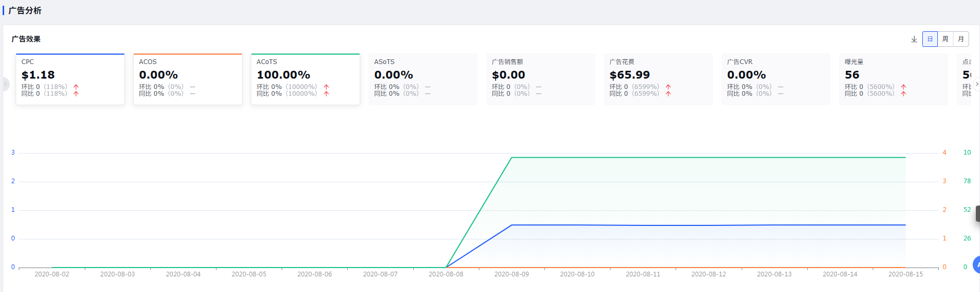This screenshot has height=292, width=980.
Task: Click the 2020-08-12 date on x-axis
Action: click(x=708, y=274)
